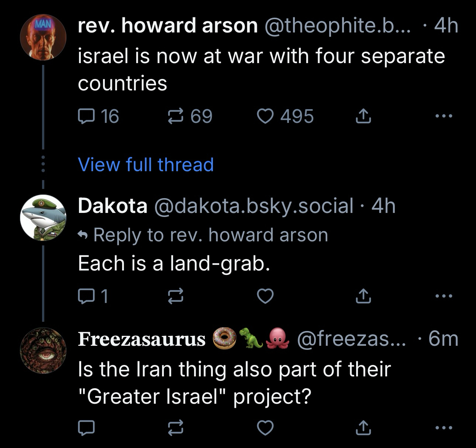
Task: Click the Freezasaurus display name
Action: click(142, 339)
